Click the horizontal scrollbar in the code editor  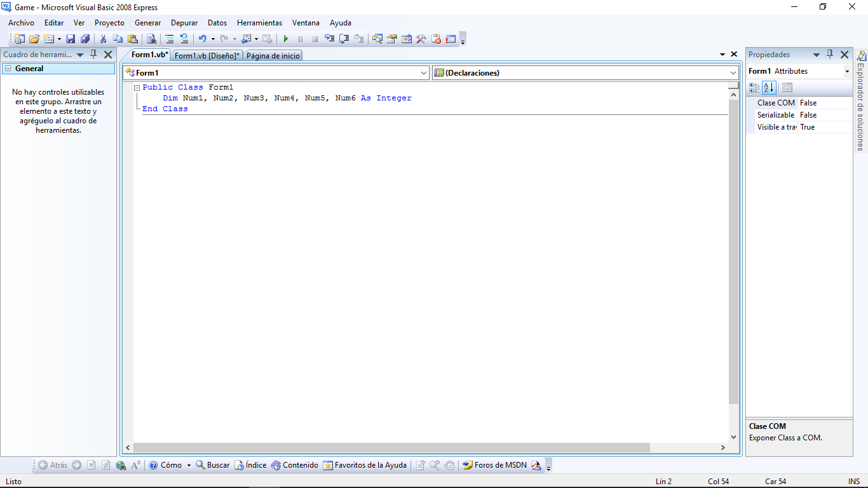click(x=391, y=448)
